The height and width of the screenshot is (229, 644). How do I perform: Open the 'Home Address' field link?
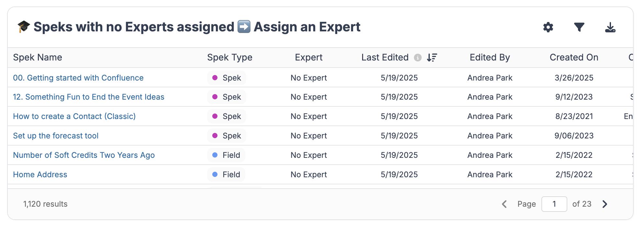coord(40,174)
